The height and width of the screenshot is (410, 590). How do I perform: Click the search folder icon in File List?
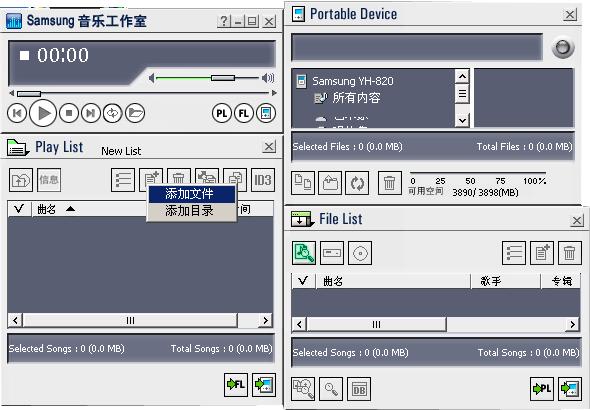(x=304, y=253)
